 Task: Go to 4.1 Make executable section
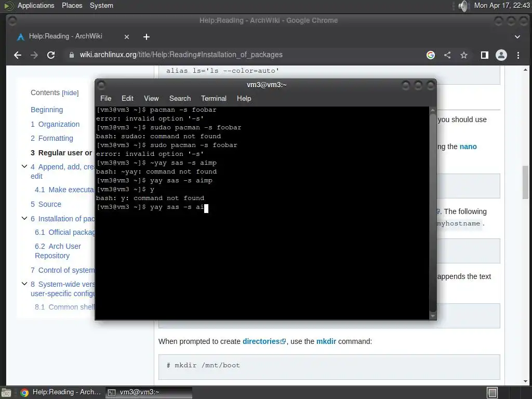(x=64, y=190)
